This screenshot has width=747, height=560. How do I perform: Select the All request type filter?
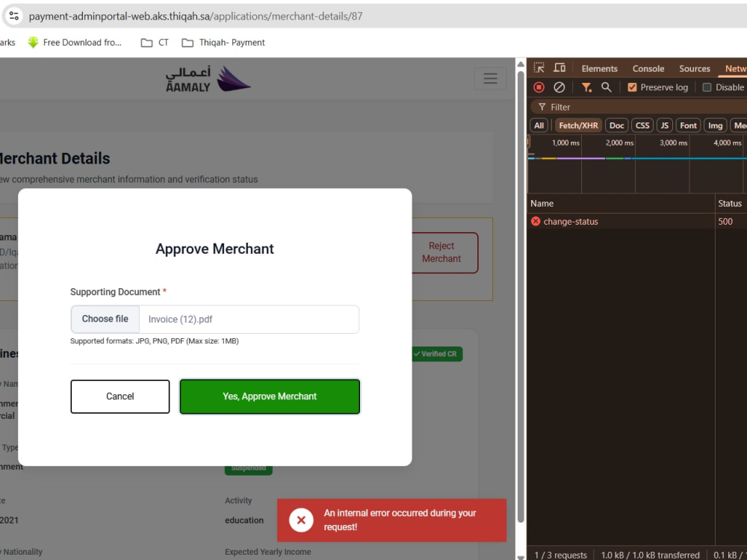pos(539,125)
